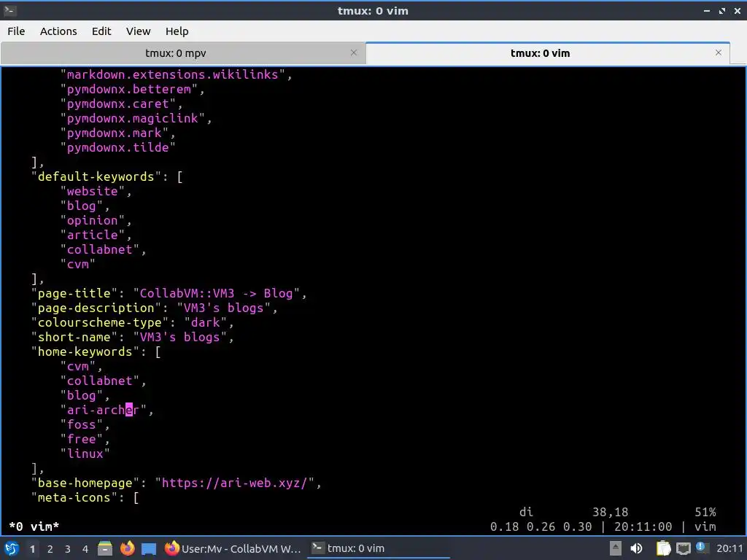This screenshot has height=560, width=747.
Task: Click the "pymdownx.tilde" line
Action: pyautogui.click(x=117, y=147)
